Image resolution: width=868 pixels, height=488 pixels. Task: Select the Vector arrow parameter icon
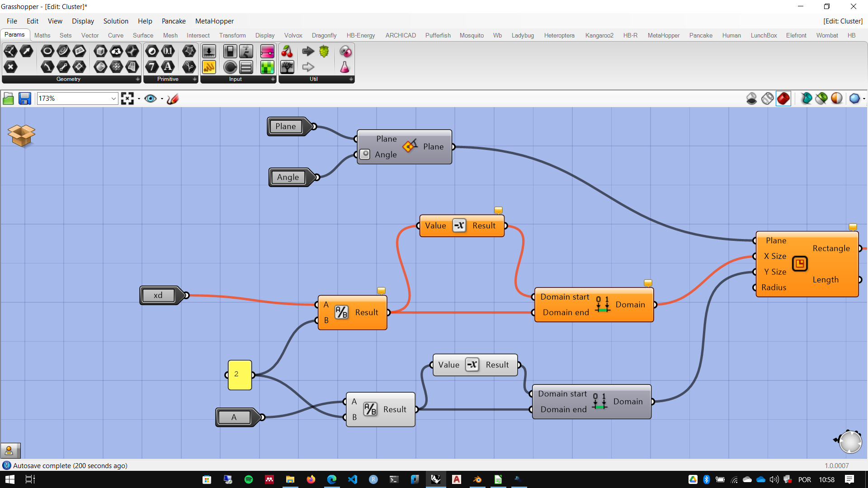coord(26,52)
